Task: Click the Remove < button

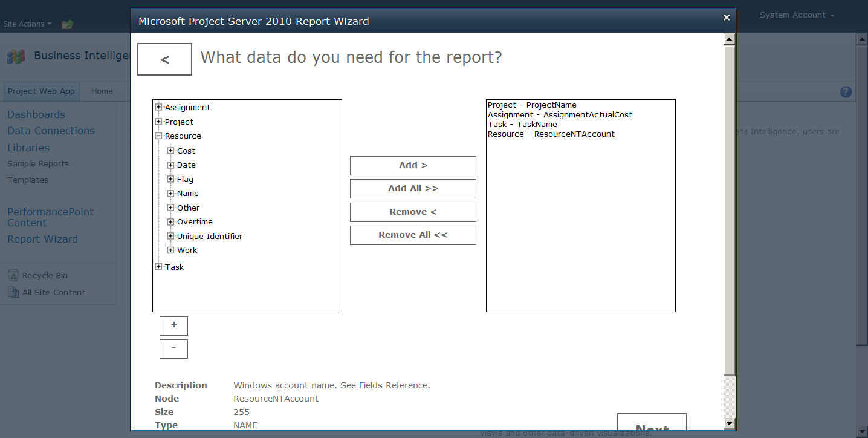Action: (413, 212)
